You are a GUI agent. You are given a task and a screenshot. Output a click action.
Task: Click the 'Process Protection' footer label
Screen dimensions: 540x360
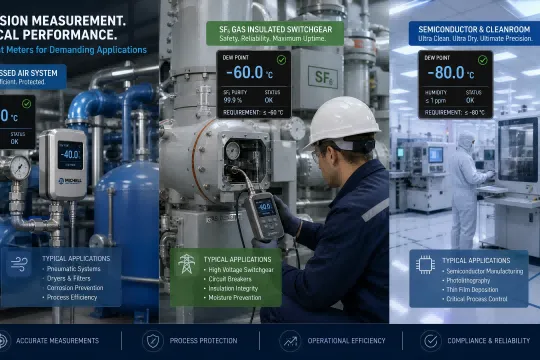coord(203,341)
